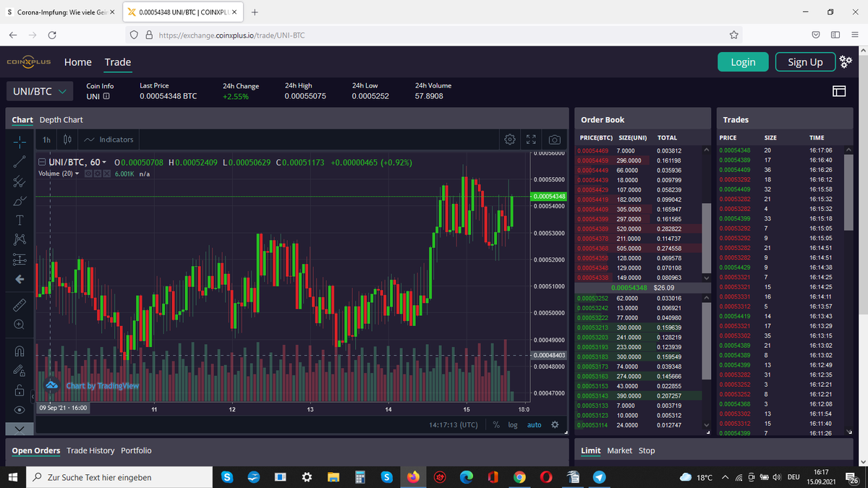The image size is (868, 488).
Task: Click the back arrow icon in chart sidebar
Action: (x=20, y=279)
